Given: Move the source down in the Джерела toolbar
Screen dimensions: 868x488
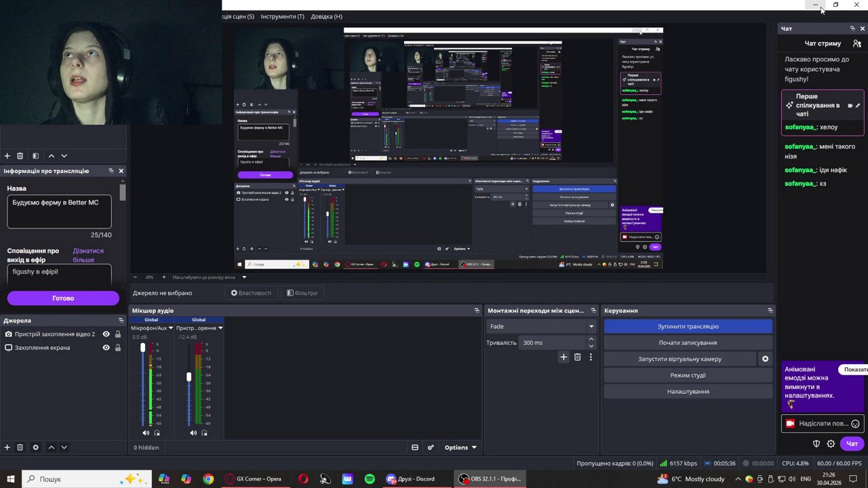Looking at the screenshot, I should click(64, 447).
